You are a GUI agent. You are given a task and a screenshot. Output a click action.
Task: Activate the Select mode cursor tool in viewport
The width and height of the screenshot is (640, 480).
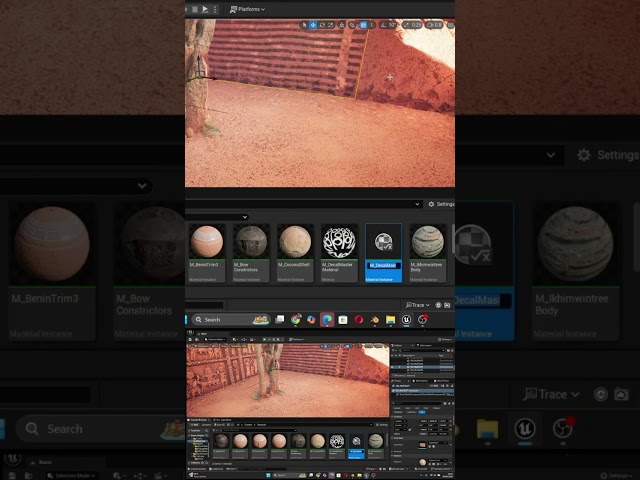(x=304, y=25)
